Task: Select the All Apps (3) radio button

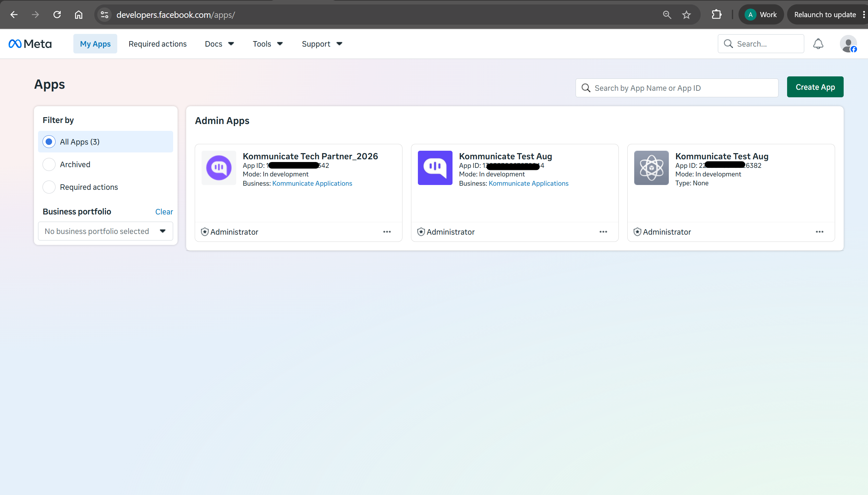Action: (49, 141)
